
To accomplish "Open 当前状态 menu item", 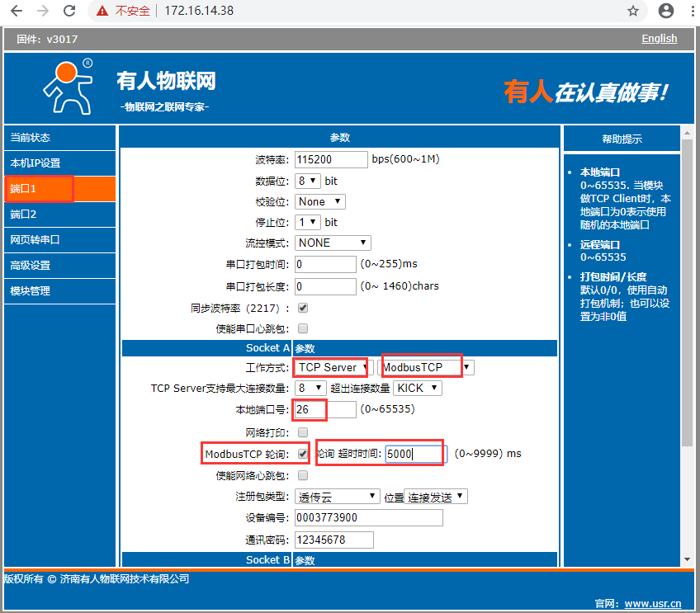I will [x=59, y=138].
